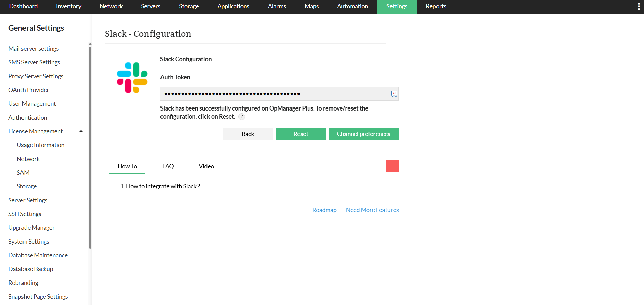Open Mail server settings
The height and width of the screenshot is (305, 644).
[34, 49]
